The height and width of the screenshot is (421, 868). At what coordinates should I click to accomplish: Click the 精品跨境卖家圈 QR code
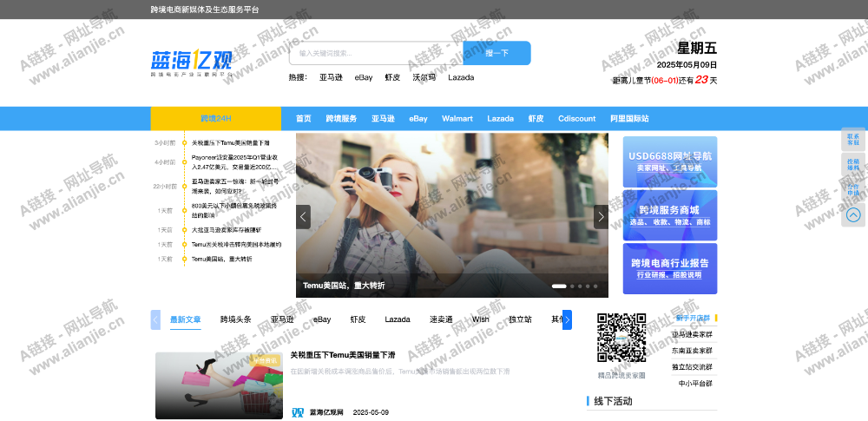[621, 338]
